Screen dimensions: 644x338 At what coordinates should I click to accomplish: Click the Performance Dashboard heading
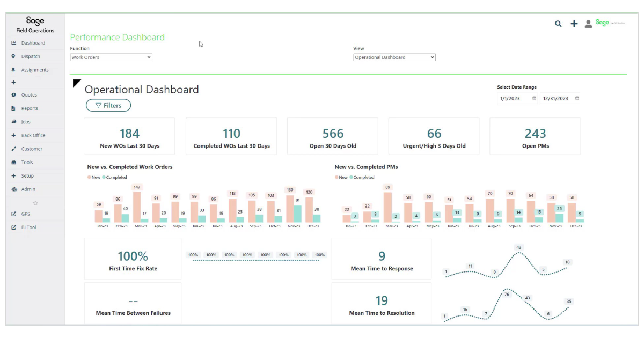coord(117,37)
